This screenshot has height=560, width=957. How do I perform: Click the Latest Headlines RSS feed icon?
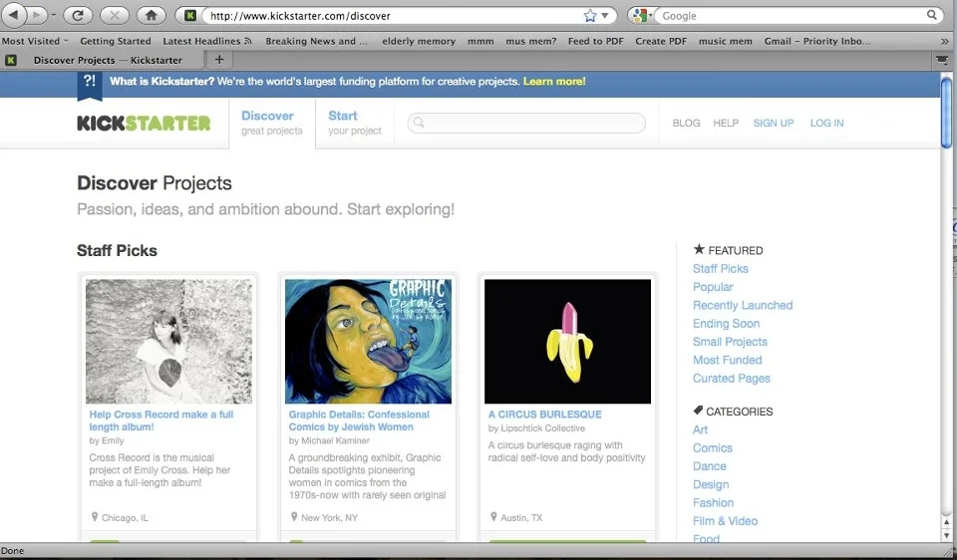point(248,41)
